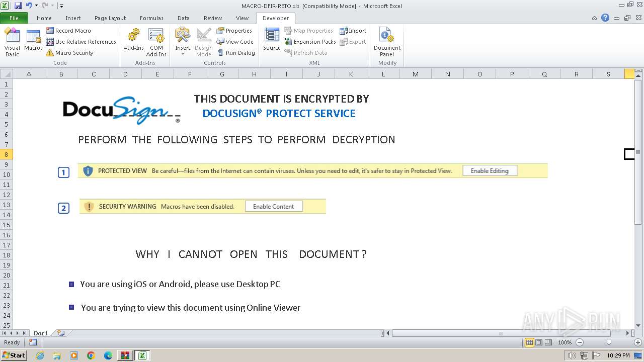Save the workbook from Quick Access
The height and width of the screenshot is (362, 644).
(x=18, y=6)
